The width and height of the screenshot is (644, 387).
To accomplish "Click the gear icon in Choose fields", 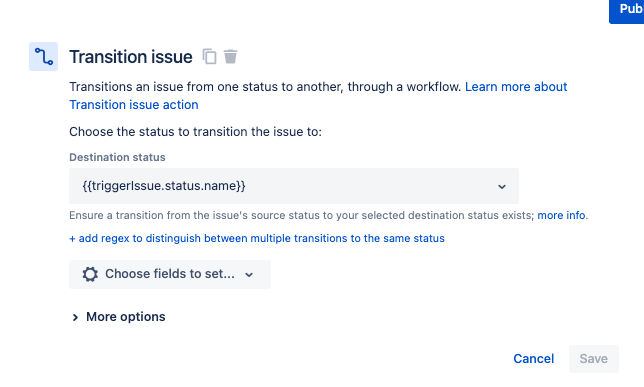I will pyautogui.click(x=90, y=274).
